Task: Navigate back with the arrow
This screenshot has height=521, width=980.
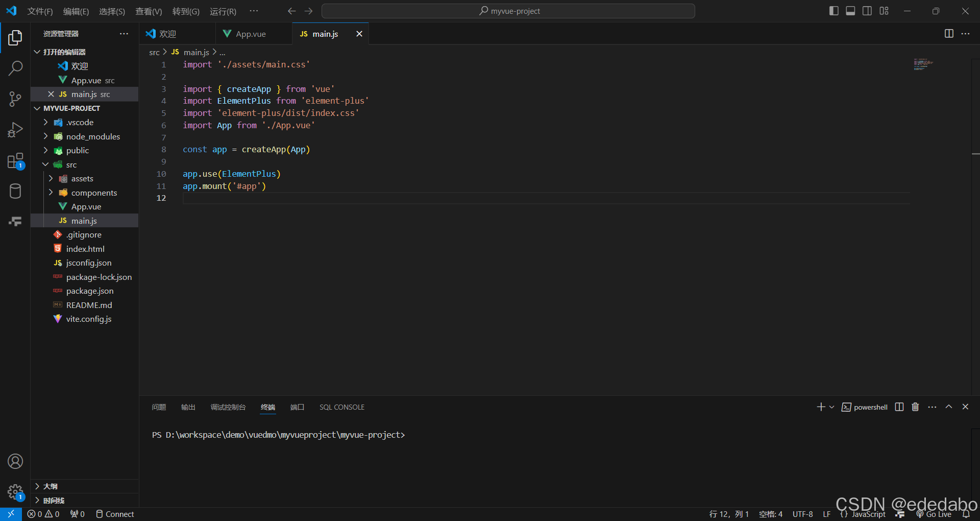Action: click(291, 11)
